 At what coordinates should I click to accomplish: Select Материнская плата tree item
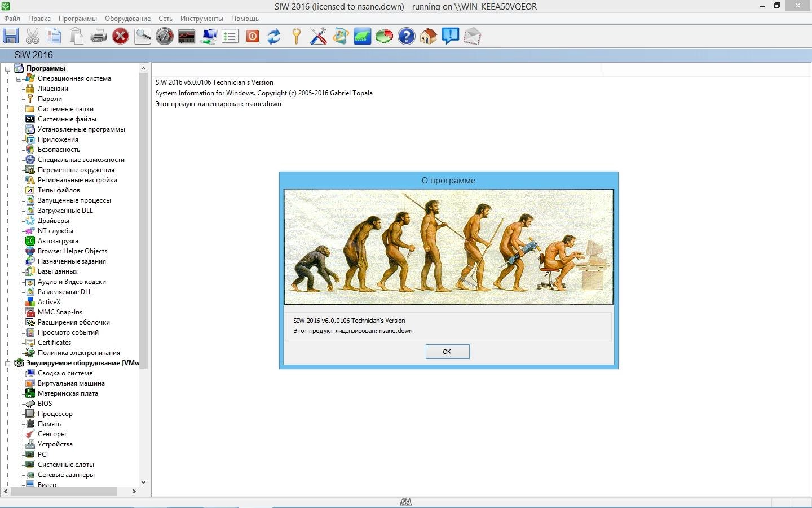click(68, 393)
